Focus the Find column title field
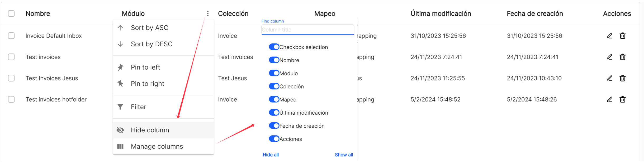This screenshot has width=644, height=162. click(x=308, y=30)
